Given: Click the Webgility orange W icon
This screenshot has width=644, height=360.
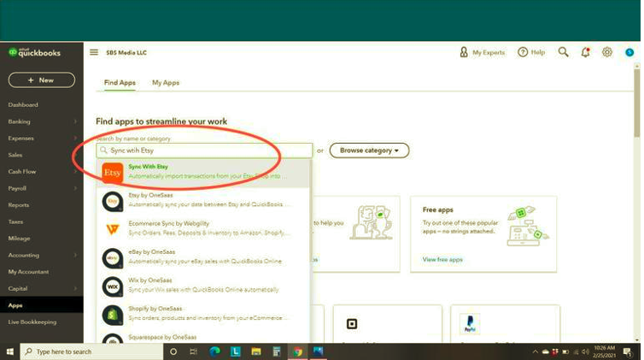Looking at the screenshot, I should (x=113, y=229).
